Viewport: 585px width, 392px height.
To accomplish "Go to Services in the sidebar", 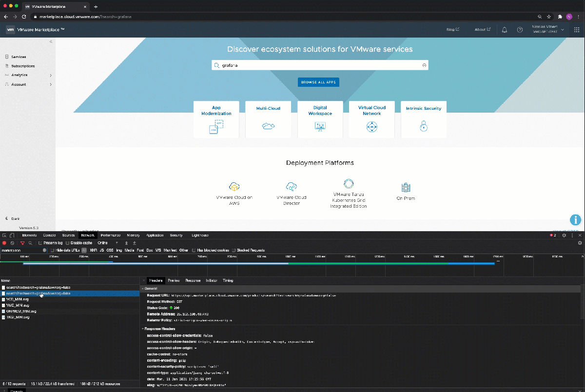I will [19, 57].
